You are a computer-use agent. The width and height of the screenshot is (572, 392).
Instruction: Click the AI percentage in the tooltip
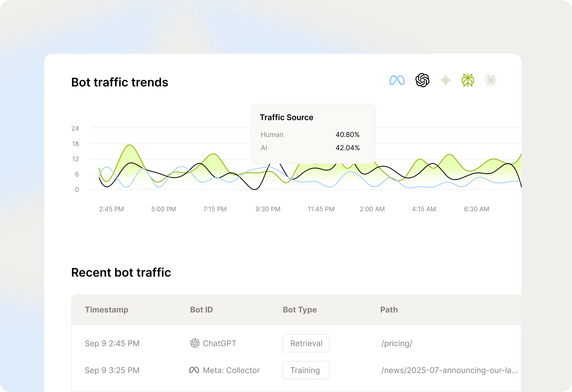pyautogui.click(x=348, y=148)
